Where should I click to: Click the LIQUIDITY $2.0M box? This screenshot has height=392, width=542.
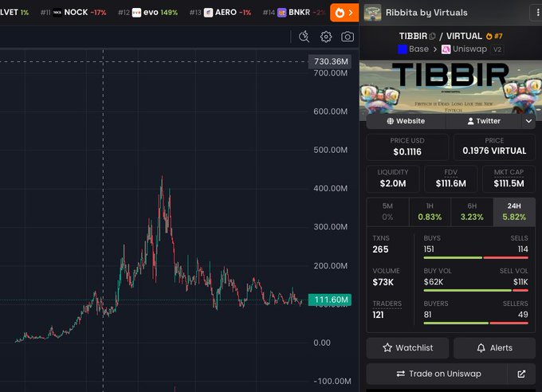click(393, 178)
